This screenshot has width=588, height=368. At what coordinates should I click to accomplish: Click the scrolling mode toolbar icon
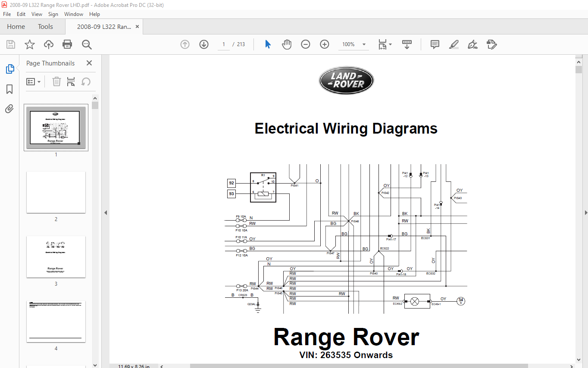tap(407, 44)
